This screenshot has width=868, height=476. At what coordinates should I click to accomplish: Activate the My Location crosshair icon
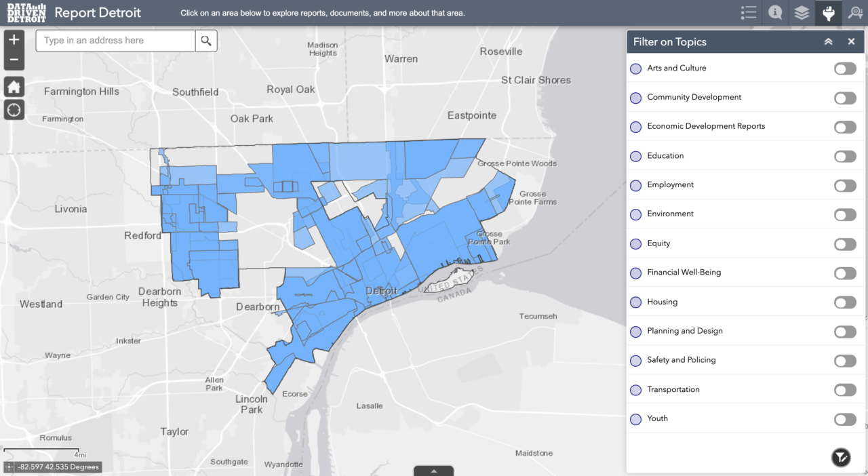14,109
